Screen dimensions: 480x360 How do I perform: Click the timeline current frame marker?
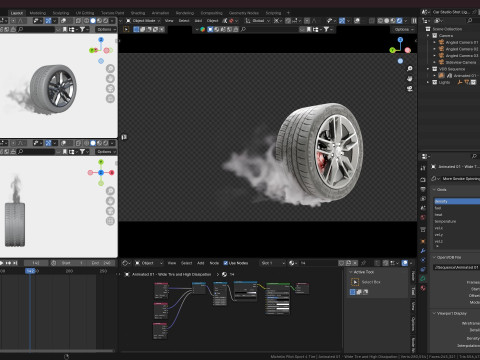click(30, 271)
